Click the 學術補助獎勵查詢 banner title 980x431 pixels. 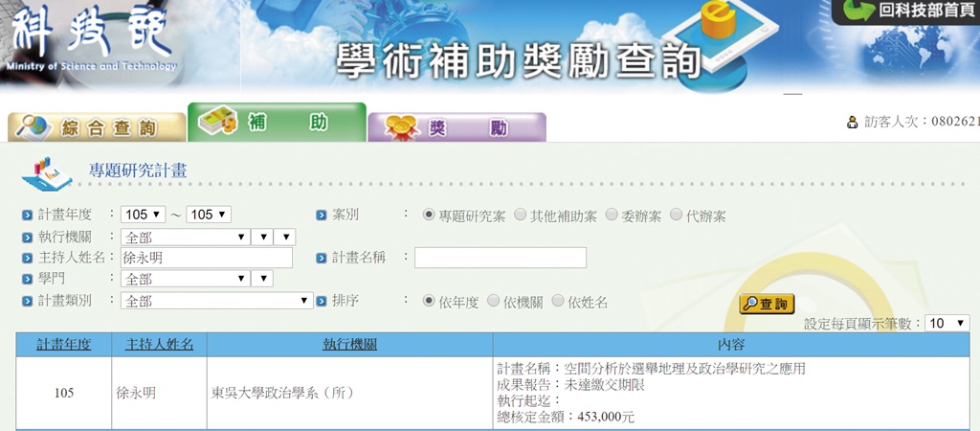[x=518, y=61]
